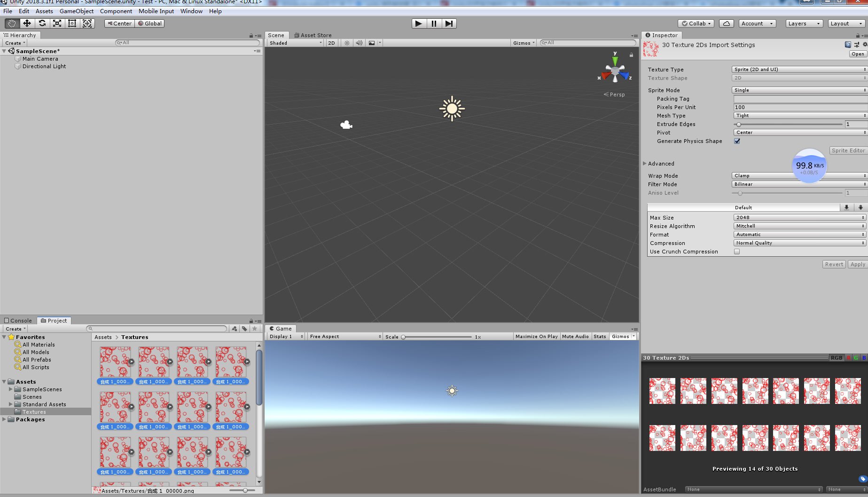Click the Revert button
This screenshot has height=497, width=868.
coord(834,264)
